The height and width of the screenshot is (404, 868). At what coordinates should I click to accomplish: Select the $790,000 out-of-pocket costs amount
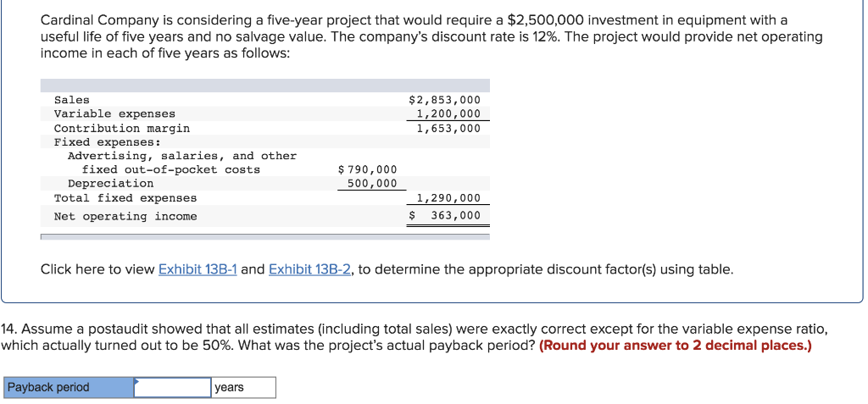coord(367,169)
